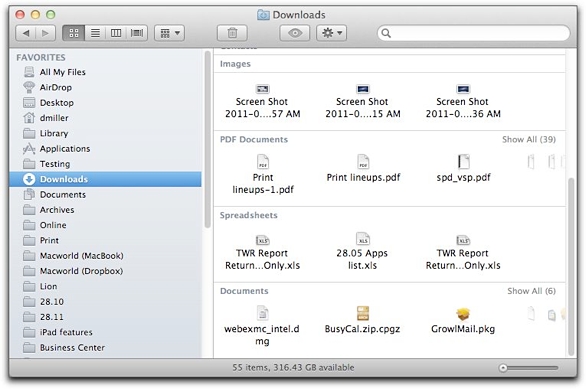Select Library in the sidebar

[x=105, y=133]
